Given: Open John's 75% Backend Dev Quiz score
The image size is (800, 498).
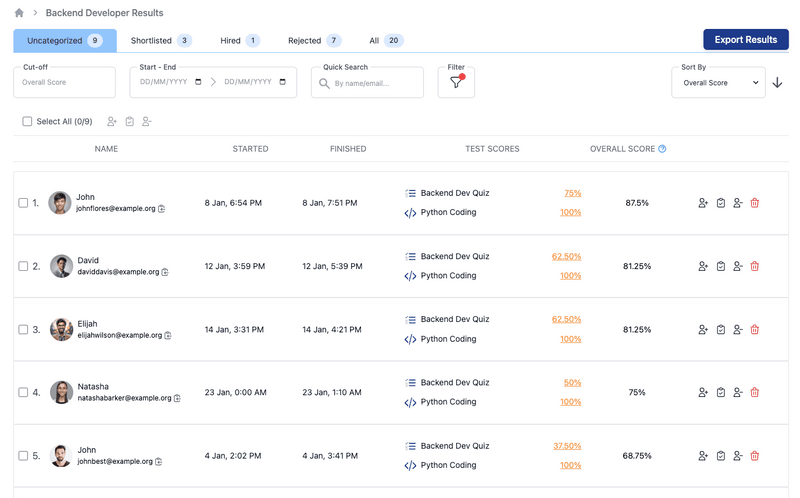Looking at the screenshot, I should click(572, 193).
